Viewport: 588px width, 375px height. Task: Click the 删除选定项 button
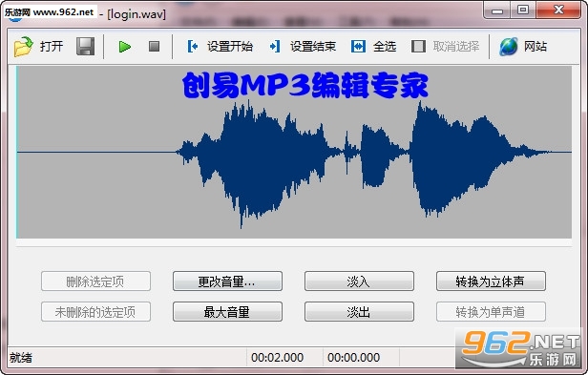(x=95, y=281)
